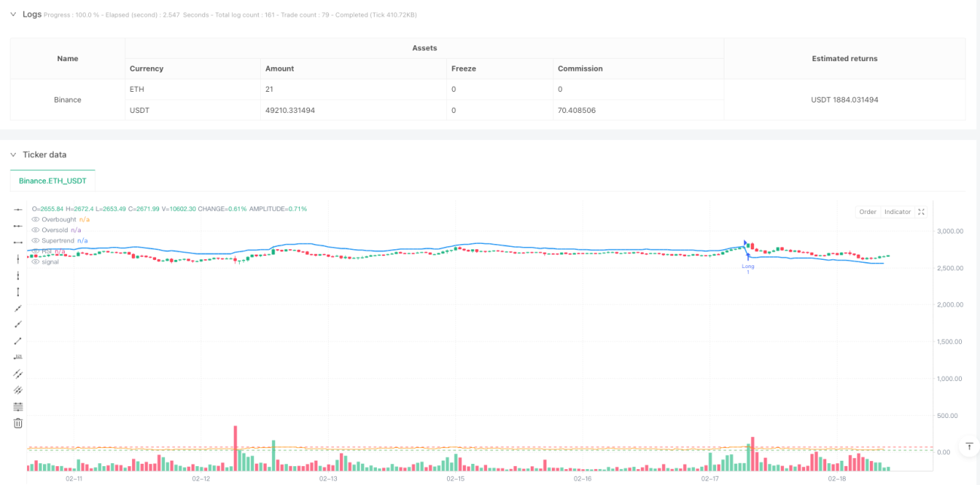Collapse the Ticker data section
The height and width of the screenshot is (485, 980).
tap(13, 154)
